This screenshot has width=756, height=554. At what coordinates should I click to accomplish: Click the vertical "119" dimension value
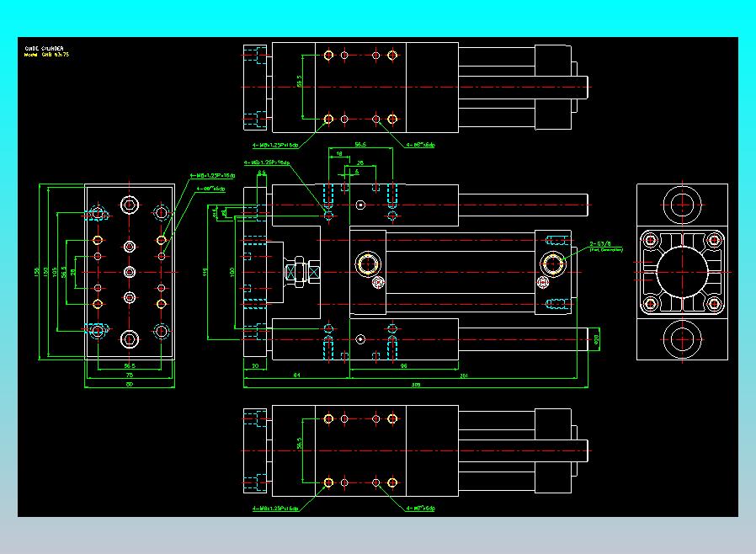pyautogui.click(x=205, y=273)
